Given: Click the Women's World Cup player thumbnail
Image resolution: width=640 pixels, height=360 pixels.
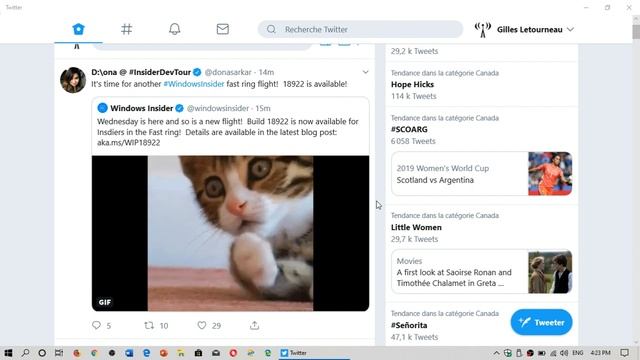Looking at the screenshot, I should 550,174.
